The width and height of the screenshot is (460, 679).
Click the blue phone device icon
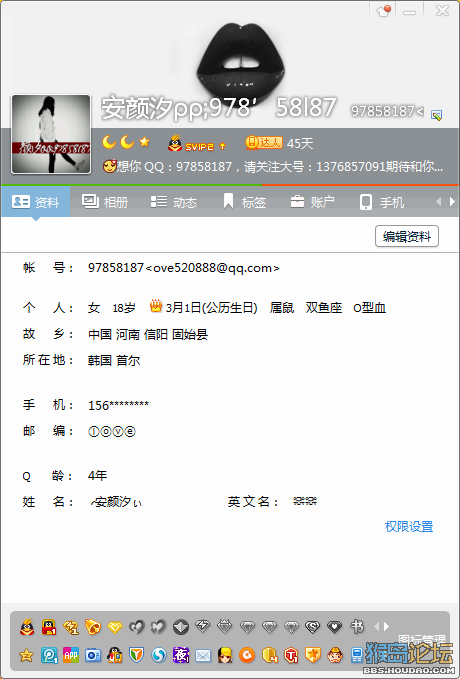357,655
